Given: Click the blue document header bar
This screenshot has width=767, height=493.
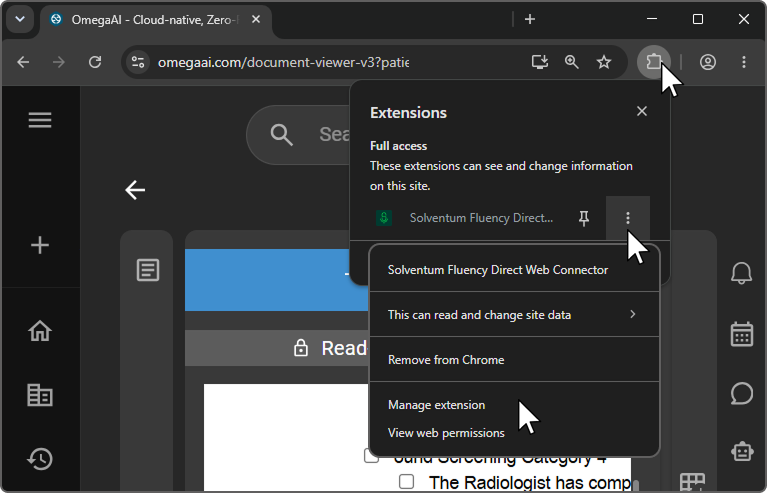Looking at the screenshot, I should tap(276, 280).
